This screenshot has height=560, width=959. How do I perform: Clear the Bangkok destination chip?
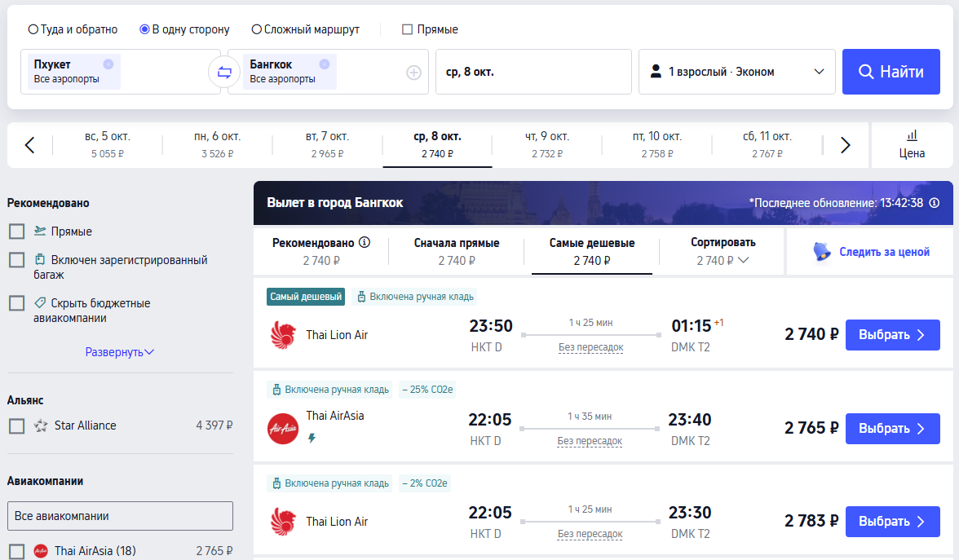[x=325, y=64]
